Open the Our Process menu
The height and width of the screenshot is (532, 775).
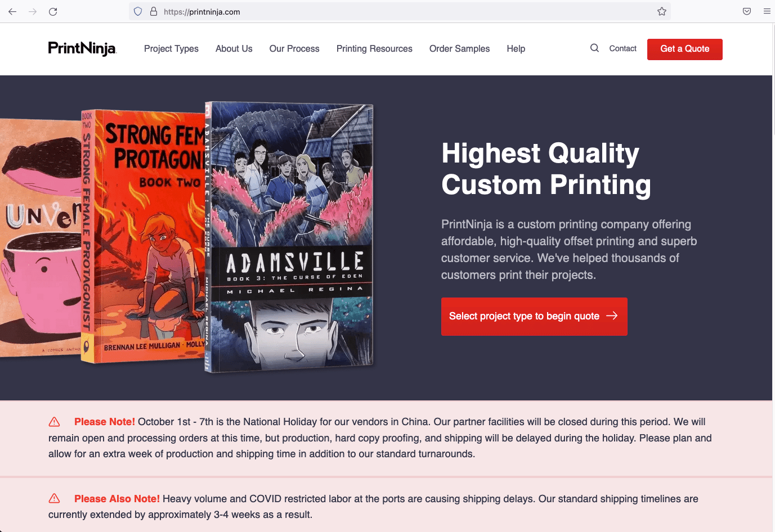pyautogui.click(x=294, y=49)
